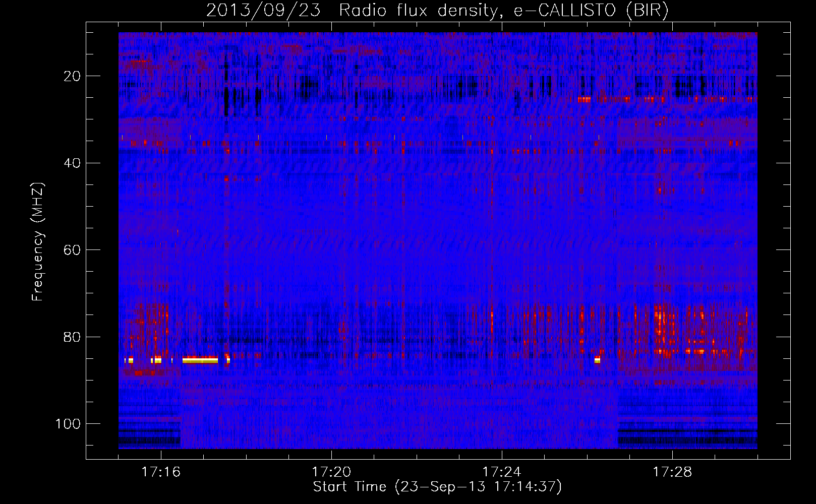The height and width of the screenshot is (504, 816).
Task: Click the 80 frequency tick label
Action: click(73, 337)
